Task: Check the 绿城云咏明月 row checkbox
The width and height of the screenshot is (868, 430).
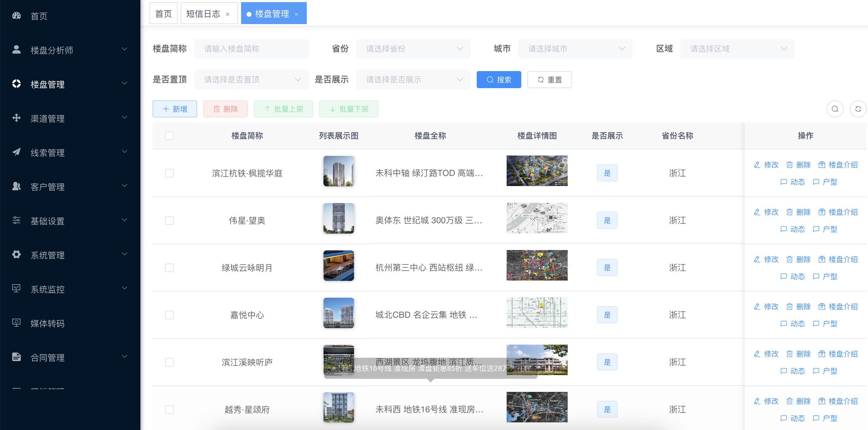Action: [x=169, y=268]
